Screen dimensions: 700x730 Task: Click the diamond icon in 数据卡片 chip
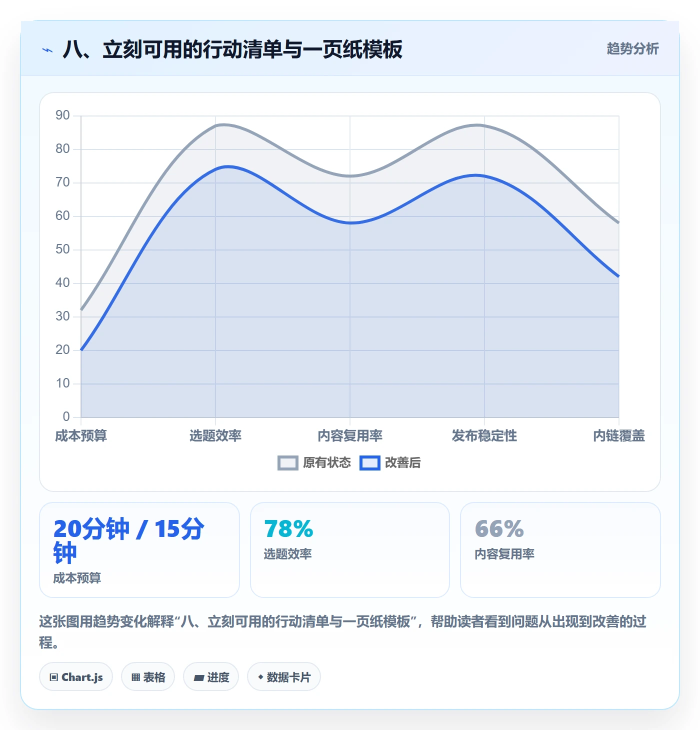coord(260,677)
